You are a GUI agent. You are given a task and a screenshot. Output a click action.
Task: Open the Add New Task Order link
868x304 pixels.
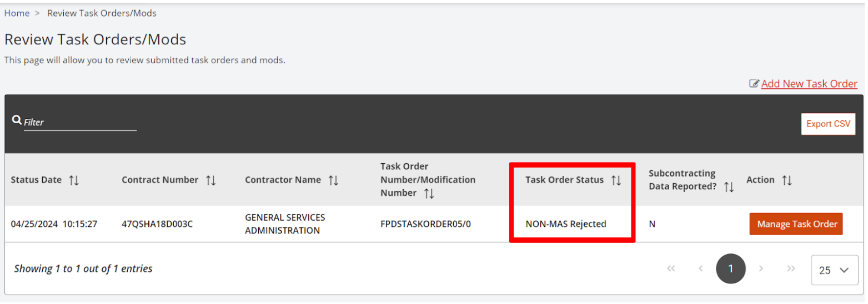(809, 84)
